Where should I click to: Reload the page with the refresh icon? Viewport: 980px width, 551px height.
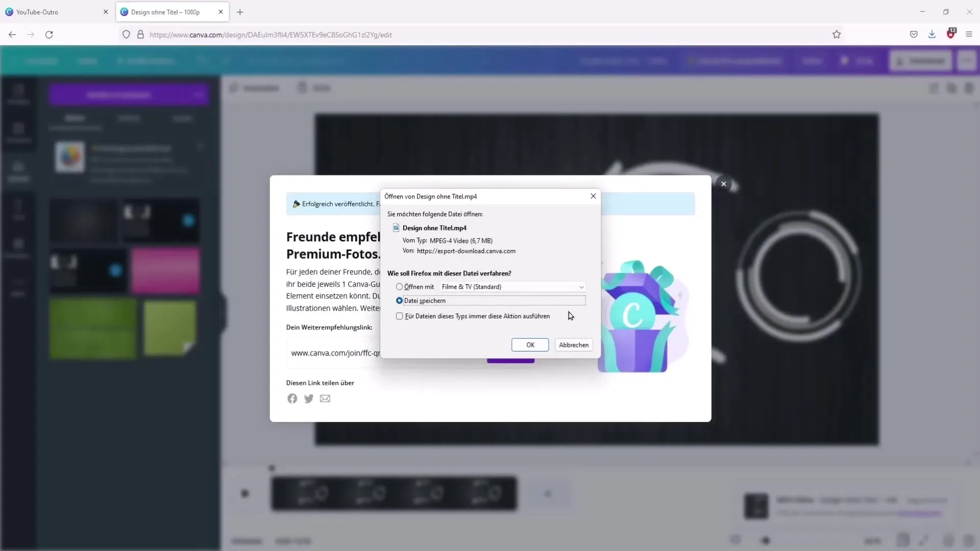[49, 35]
